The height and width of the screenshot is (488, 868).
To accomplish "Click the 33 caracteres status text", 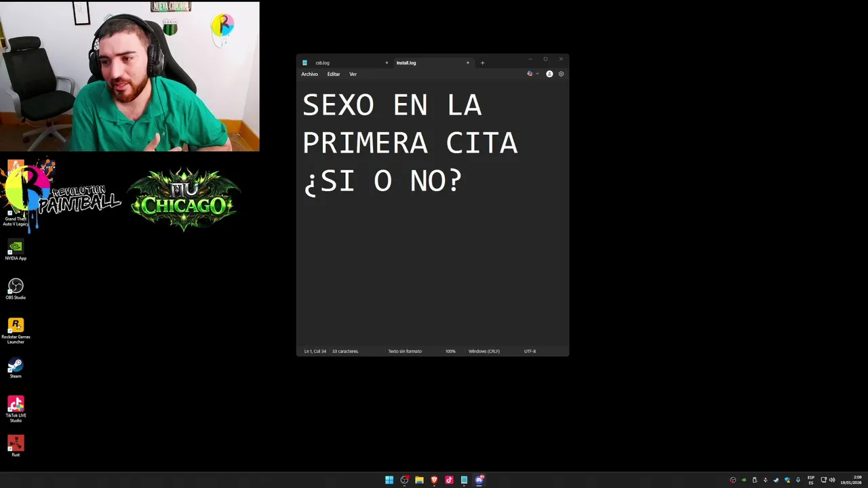I will tap(345, 351).
